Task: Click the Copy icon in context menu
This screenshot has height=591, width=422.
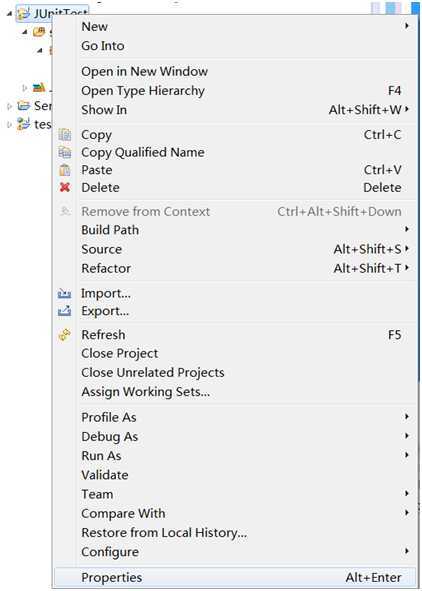Action: point(65,135)
